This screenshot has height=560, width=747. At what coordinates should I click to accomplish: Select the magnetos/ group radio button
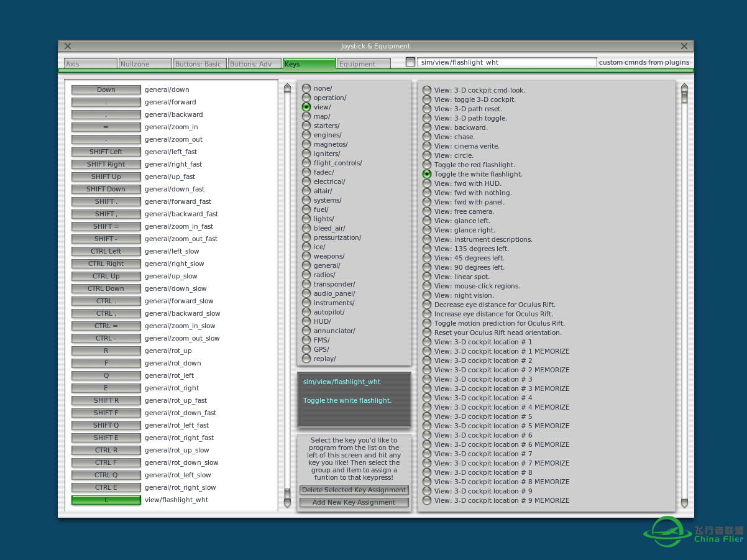click(306, 144)
